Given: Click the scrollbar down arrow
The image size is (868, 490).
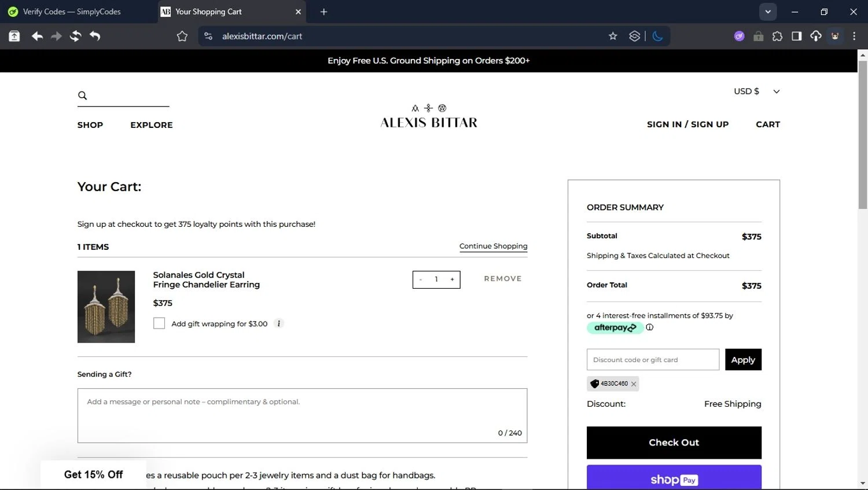Looking at the screenshot, I should click(x=863, y=484).
